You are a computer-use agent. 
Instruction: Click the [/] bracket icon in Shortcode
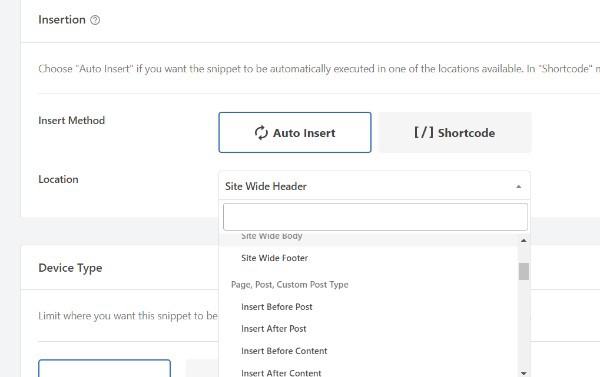(424, 132)
